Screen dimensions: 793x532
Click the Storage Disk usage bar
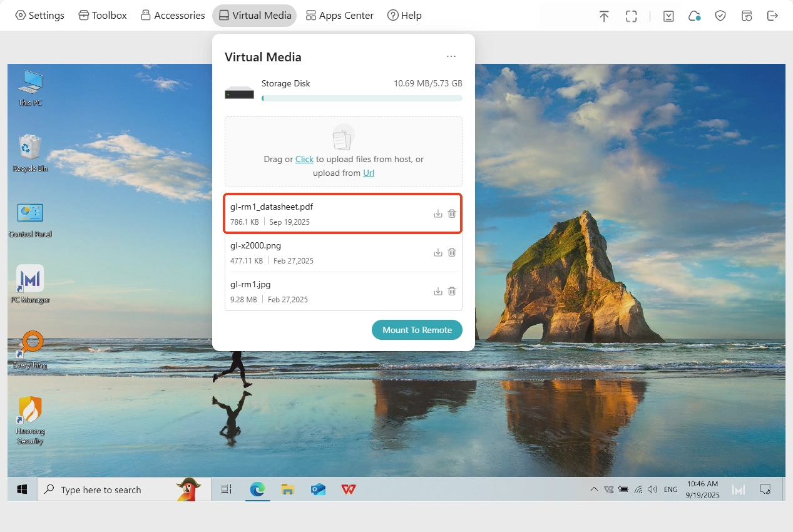click(362, 98)
